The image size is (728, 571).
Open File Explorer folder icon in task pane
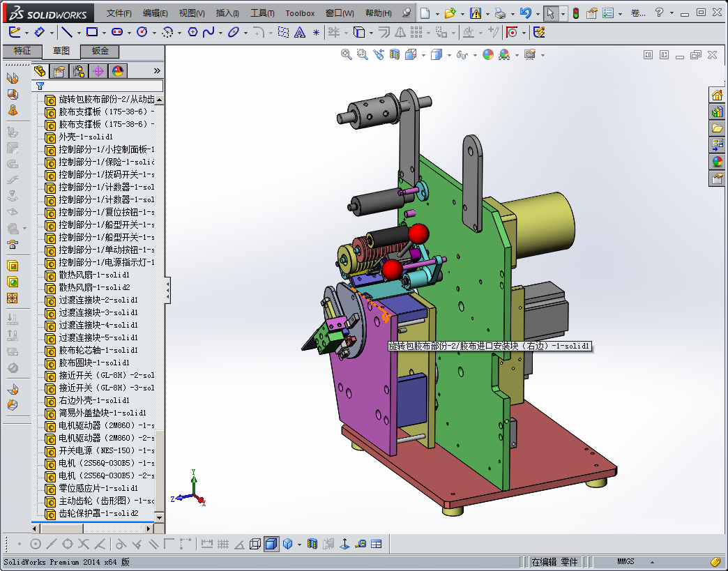coord(718,128)
